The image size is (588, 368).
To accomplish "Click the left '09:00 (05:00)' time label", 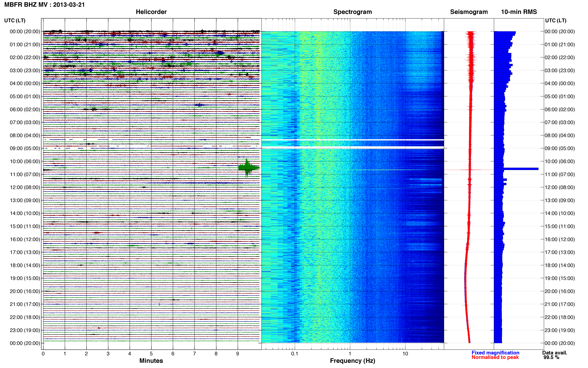I will tap(25, 148).
